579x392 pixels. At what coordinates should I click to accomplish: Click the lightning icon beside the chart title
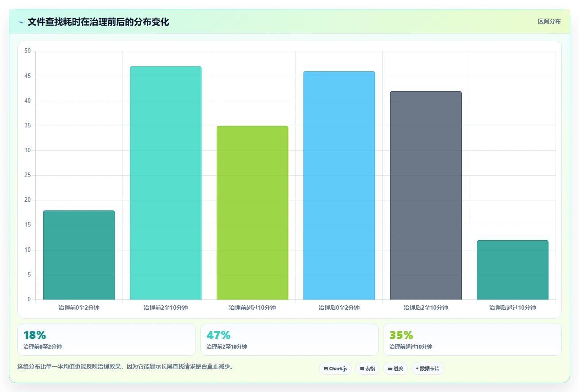[x=21, y=22]
